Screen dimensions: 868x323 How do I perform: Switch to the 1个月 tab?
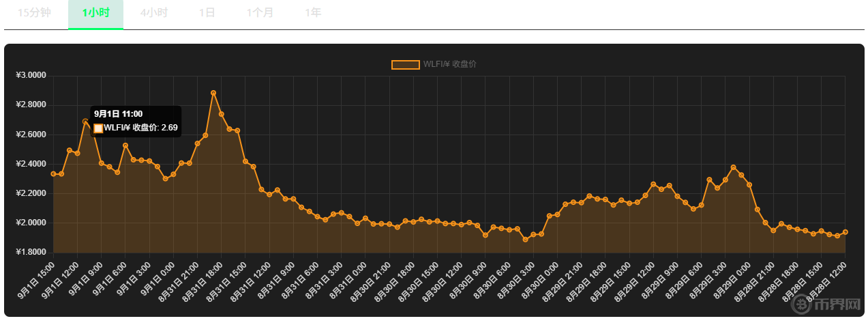(260, 13)
